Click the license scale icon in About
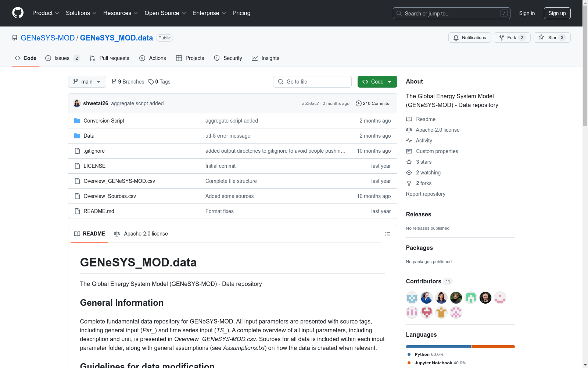This screenshot has width=588, height=368. click(409, 130)
